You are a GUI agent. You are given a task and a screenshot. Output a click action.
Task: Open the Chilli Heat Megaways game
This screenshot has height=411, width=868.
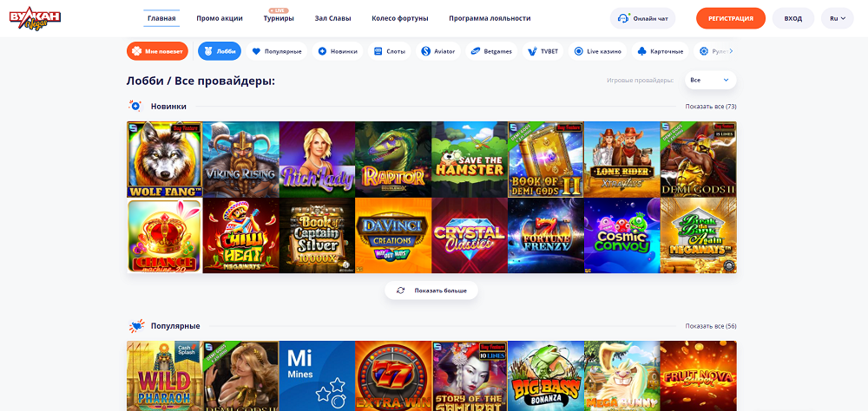point(240,236)
